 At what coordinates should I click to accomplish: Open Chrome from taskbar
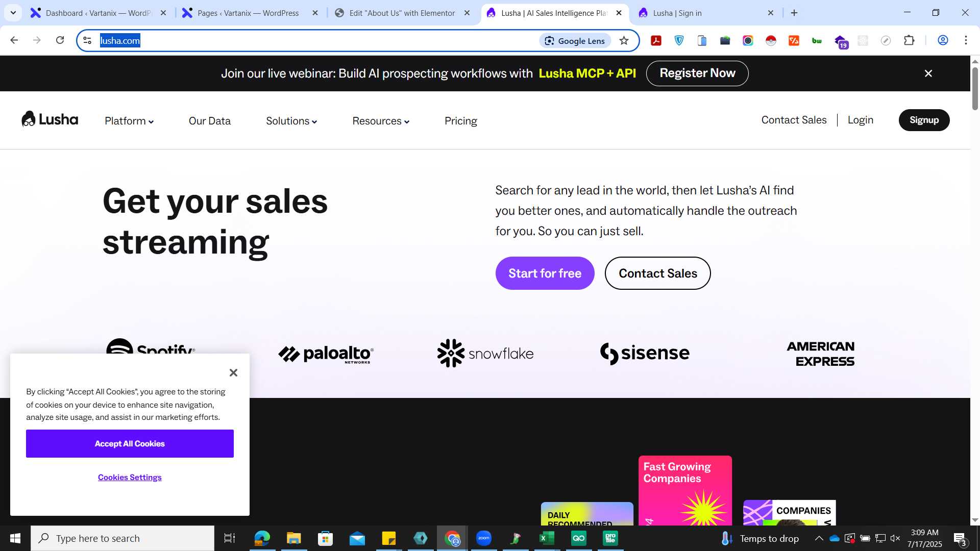pyautogui.click(x=452, y=538)
